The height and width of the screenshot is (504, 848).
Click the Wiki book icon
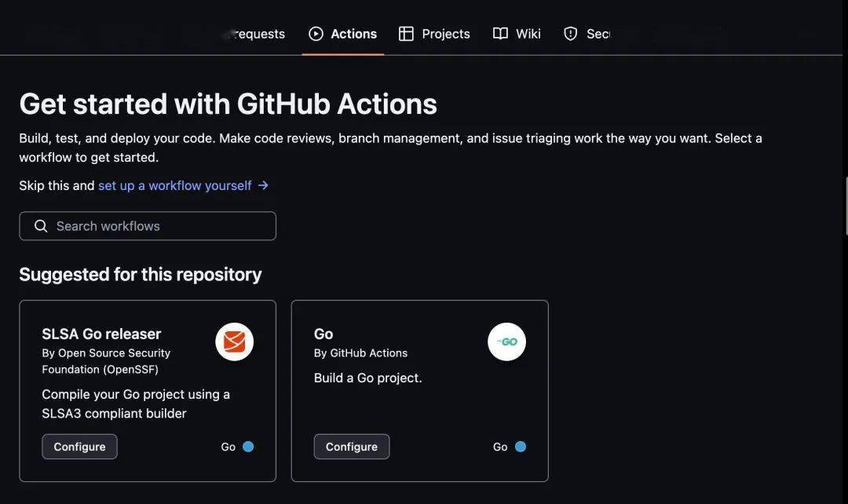tap(500, 34)
